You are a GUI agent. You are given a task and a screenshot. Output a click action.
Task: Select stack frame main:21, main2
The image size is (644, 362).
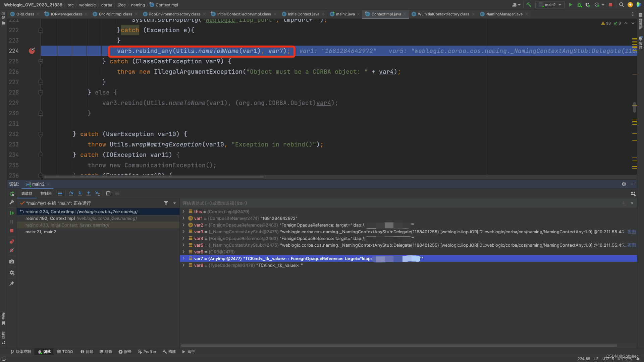(x=98, y=232)
